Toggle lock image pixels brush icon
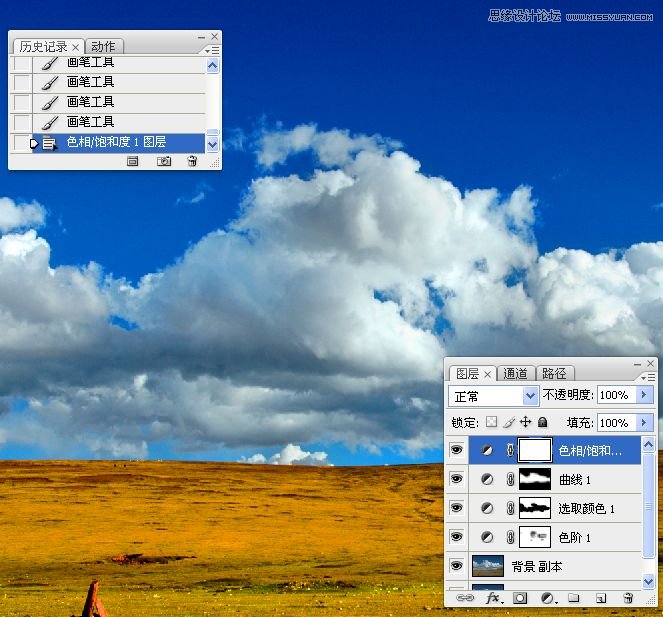Screen dimensions: 663x617 [x=510, y=422]
